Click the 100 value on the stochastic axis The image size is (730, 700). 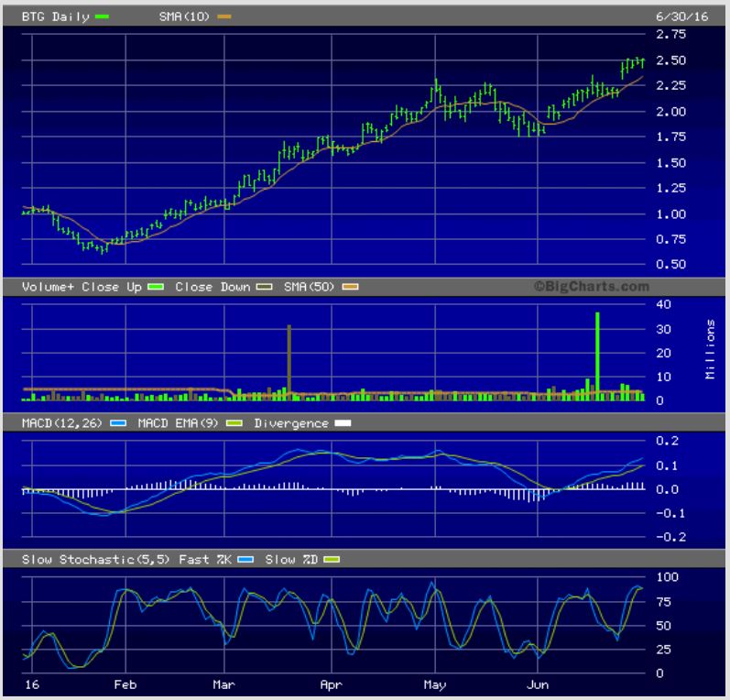click(x=667, y=577)
